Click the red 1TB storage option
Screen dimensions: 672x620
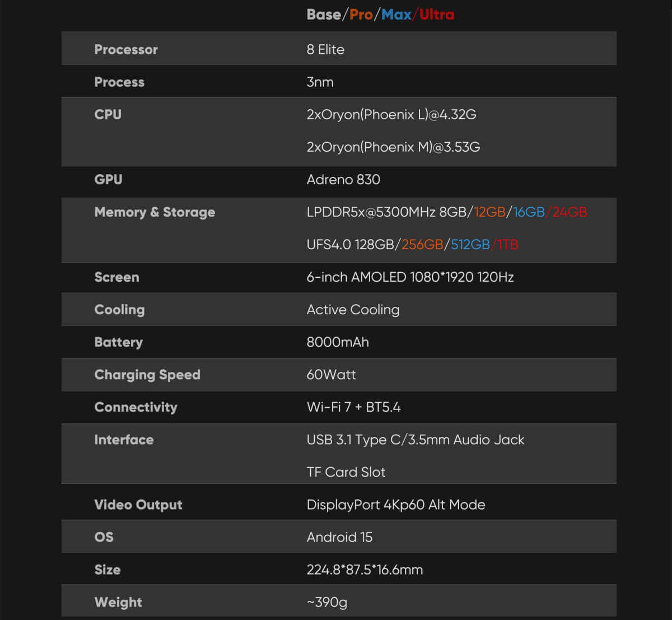coord(508,244)
